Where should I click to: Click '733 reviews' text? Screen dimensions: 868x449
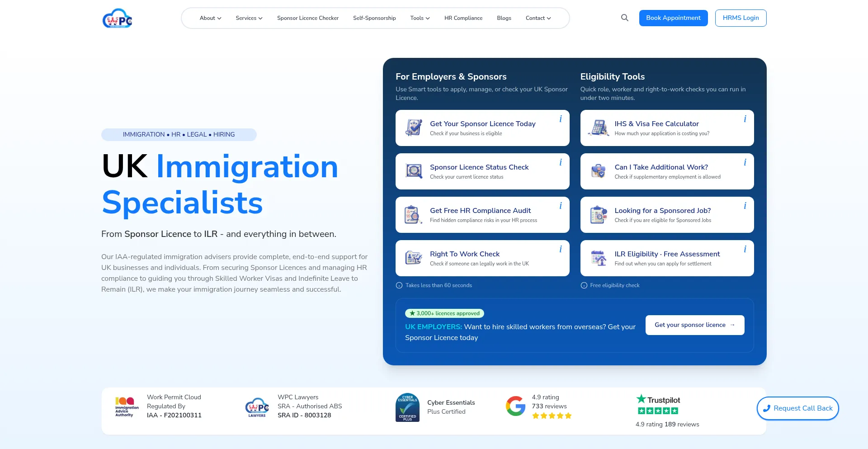coord(549,406)
